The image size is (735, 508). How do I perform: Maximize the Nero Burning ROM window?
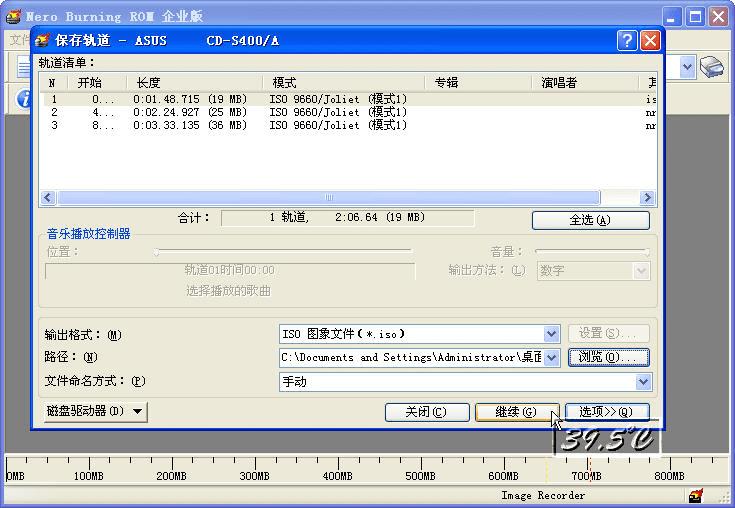pos(695,17)
